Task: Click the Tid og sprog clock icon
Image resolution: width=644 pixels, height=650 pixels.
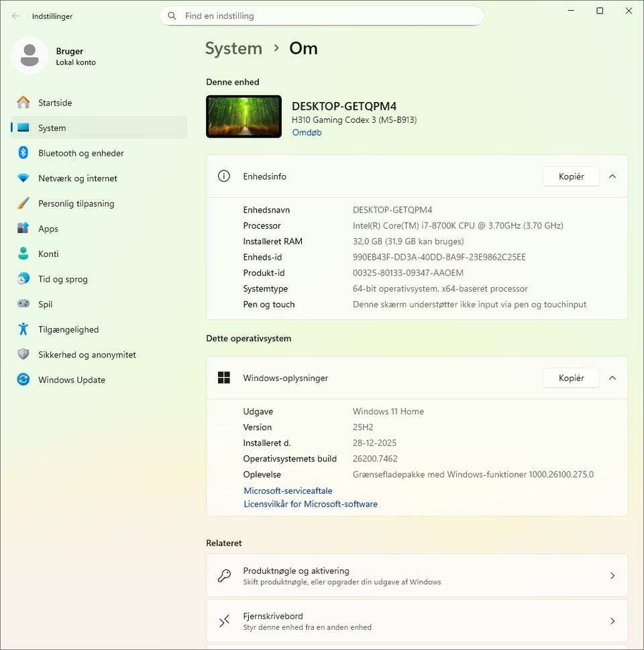Action: 23,279
